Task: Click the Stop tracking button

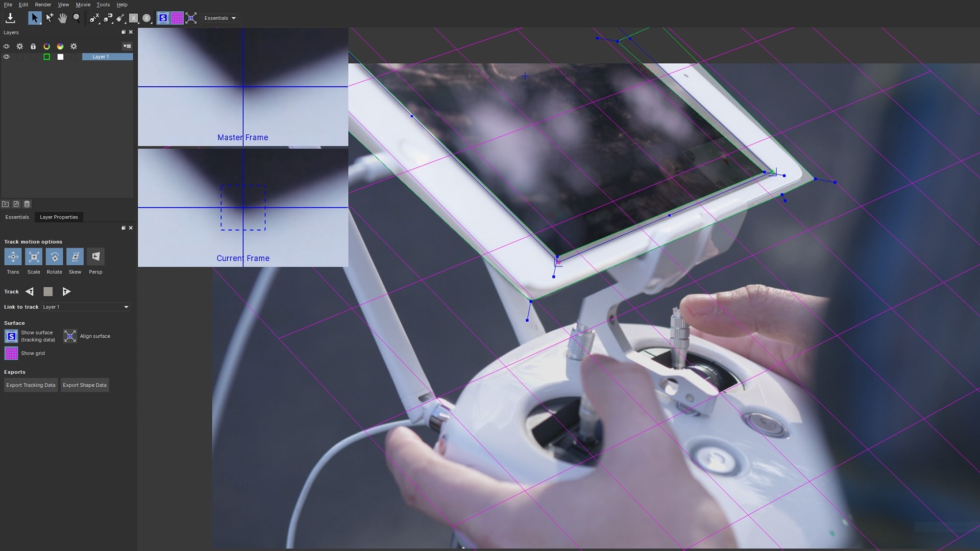Action: [48, 292]
